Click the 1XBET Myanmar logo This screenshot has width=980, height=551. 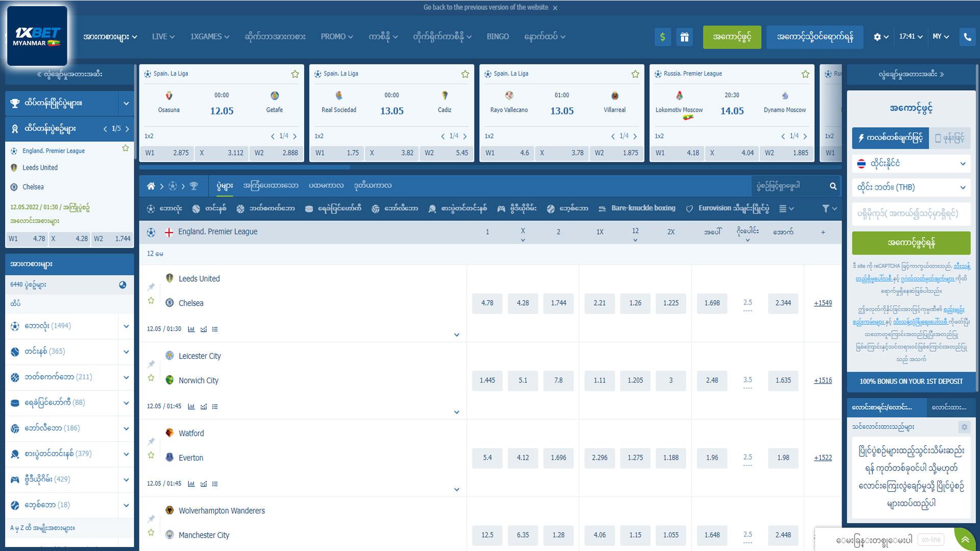[x=37, y=36]
